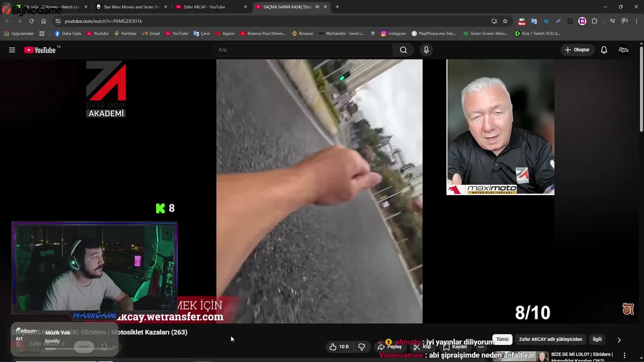Create a clip with the Klip button
644x362 pixels.
(422, 347)
